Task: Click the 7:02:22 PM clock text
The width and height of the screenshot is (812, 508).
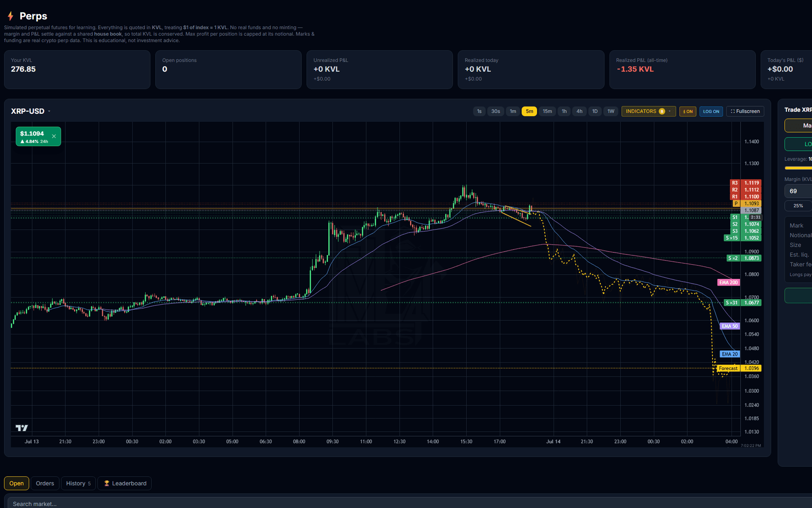Action: pyautogui.click(x=751, y=446)
